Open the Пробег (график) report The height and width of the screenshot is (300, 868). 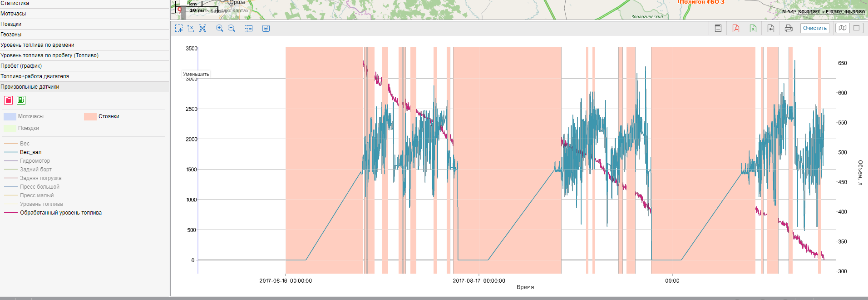coord(21,66)
